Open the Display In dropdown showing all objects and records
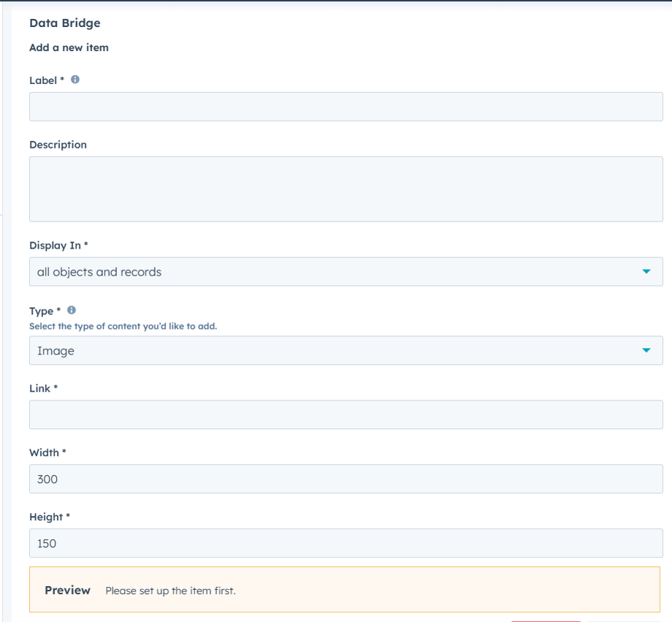Viewport: 672px width, 622px height. click(x=345, y=272)
